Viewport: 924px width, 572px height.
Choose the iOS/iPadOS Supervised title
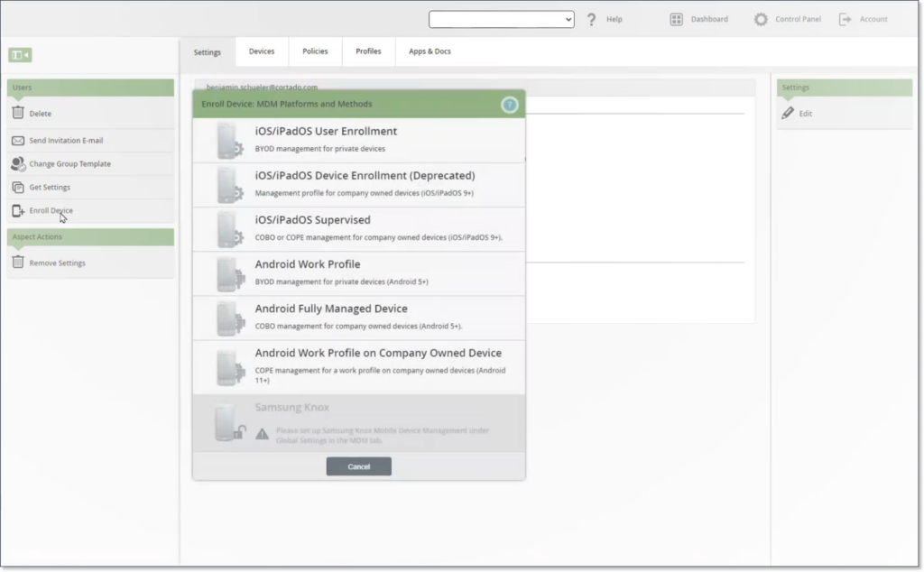click(x=313, y=220)
